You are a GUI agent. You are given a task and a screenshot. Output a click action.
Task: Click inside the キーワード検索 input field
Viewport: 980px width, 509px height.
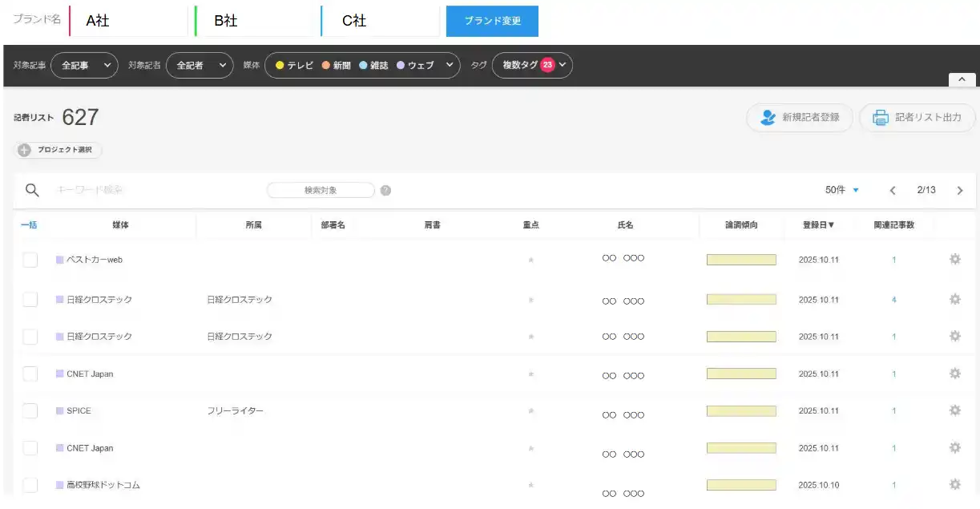[x=120, y=190]
